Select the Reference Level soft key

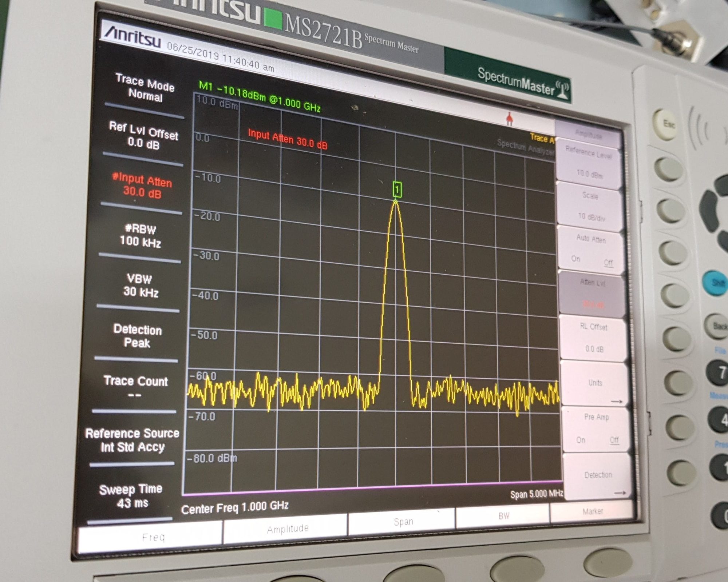(x=589, y=163)
